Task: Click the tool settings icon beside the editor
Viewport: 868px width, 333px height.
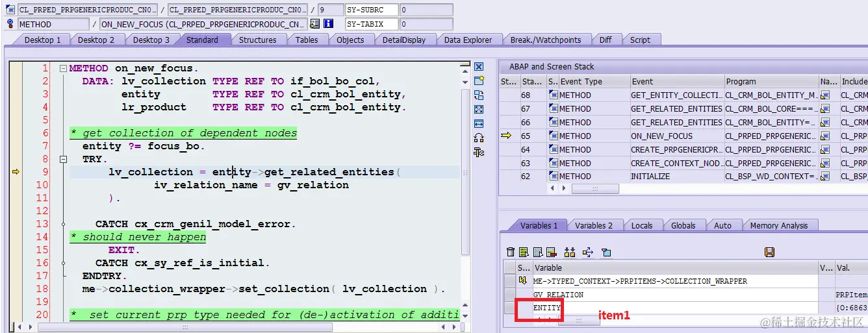Action: (479, 152)
